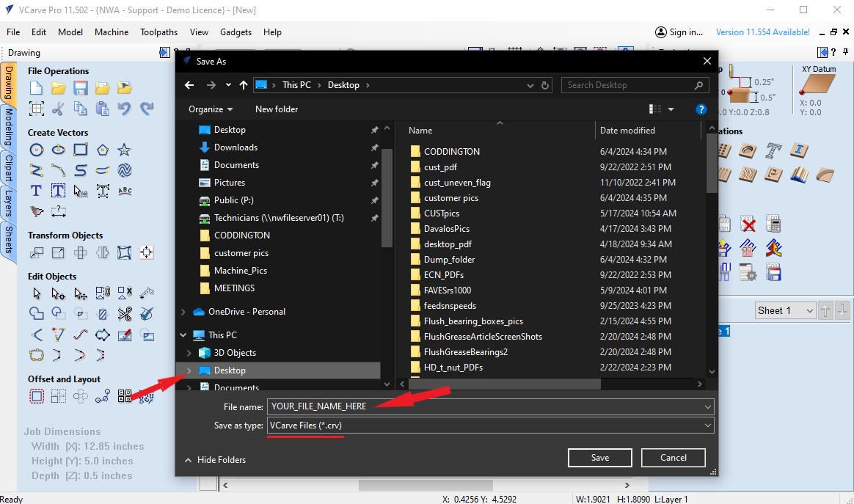
Task: Select the Draw Ellipse tool
Action: coord(58,150)
